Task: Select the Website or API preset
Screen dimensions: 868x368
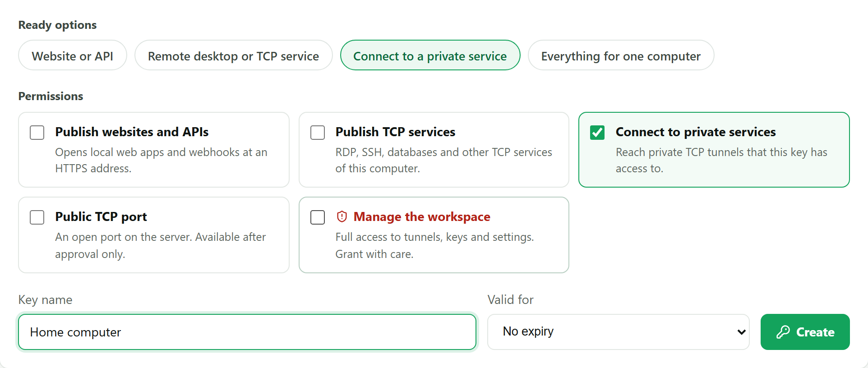Action: click(73, 55)
